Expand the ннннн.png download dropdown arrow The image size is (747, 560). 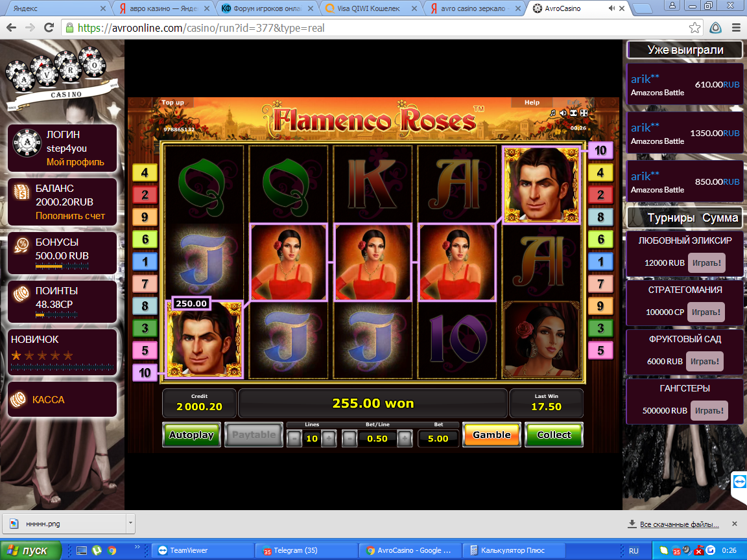tap(130, 523)
